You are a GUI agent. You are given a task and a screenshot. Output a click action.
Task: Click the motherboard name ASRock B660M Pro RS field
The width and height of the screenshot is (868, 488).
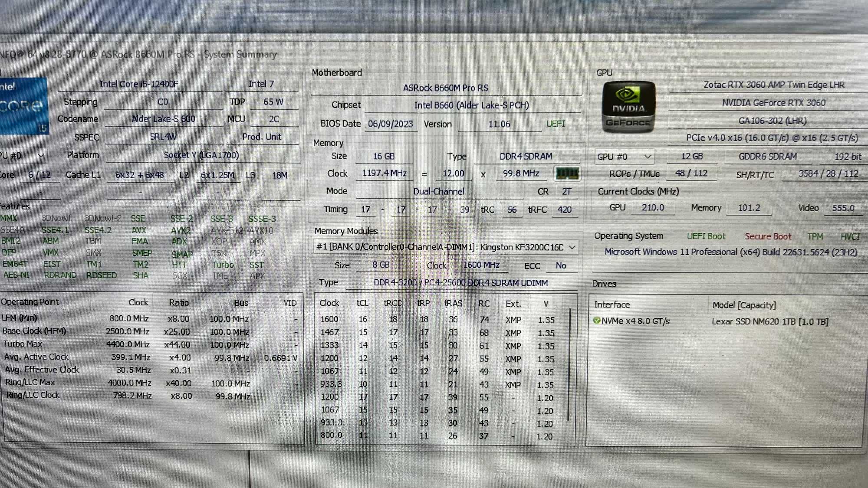coord(446,88)
